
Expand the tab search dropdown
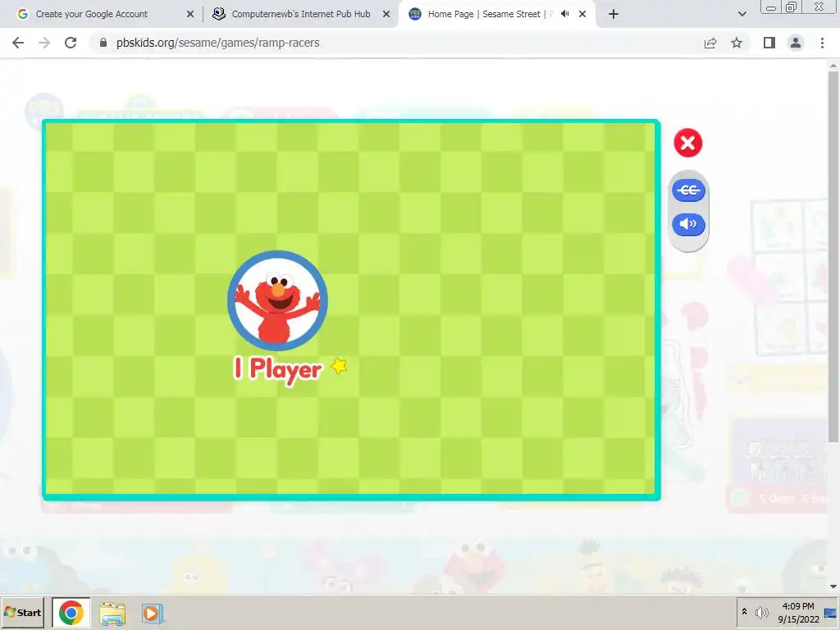coord(742,14)
